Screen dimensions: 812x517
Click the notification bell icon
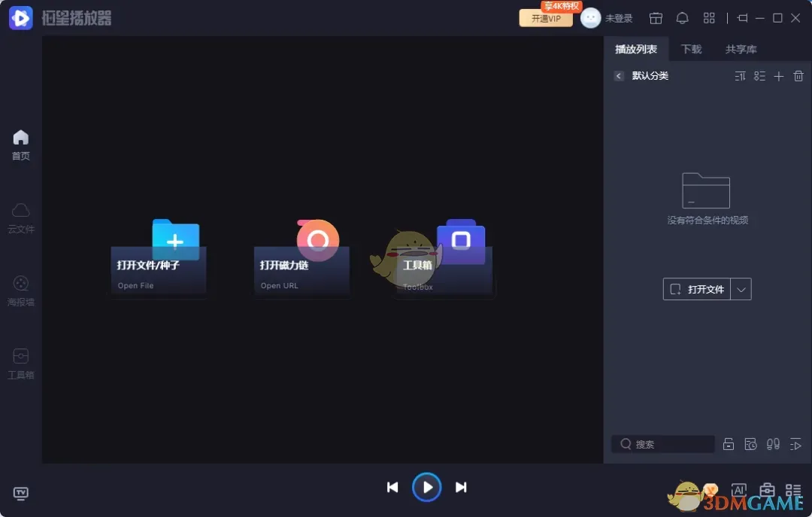(x=682, y=18)
